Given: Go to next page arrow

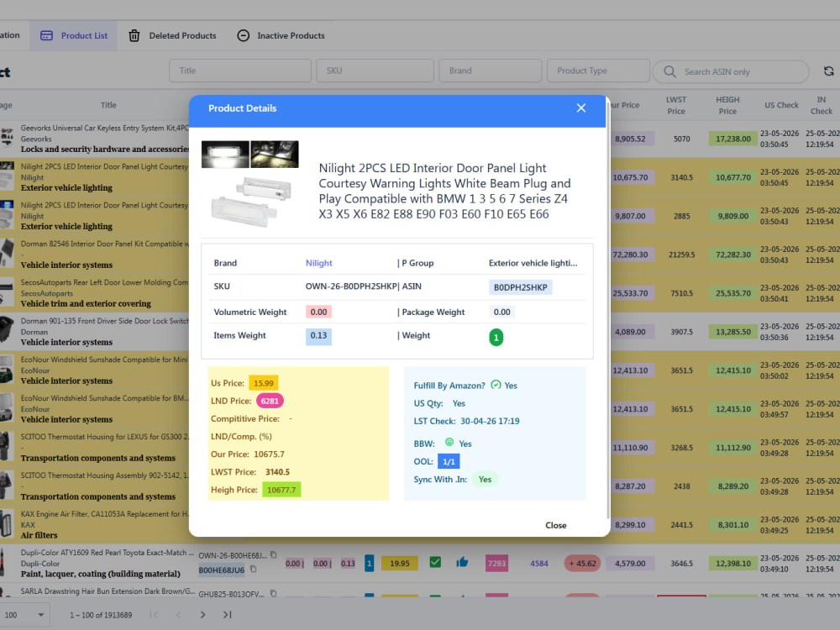Looking at the screenshot, I should 202,615.
